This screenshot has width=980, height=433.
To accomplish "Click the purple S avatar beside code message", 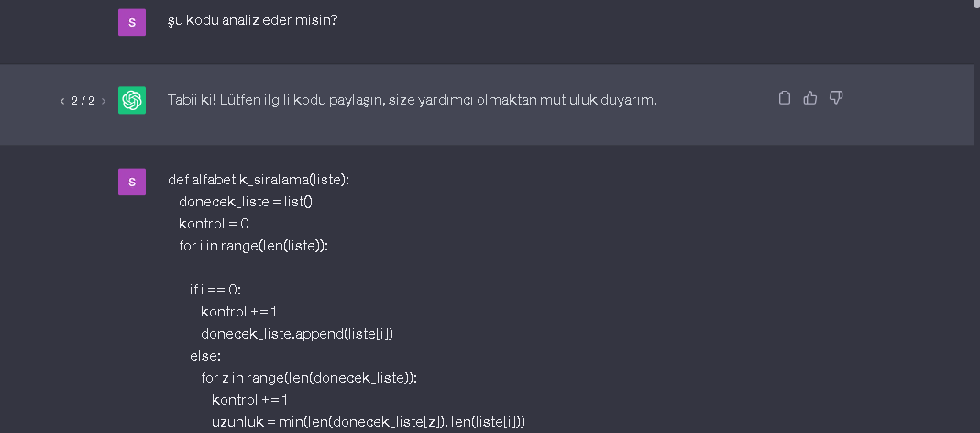I will click(x=132, y=182).
